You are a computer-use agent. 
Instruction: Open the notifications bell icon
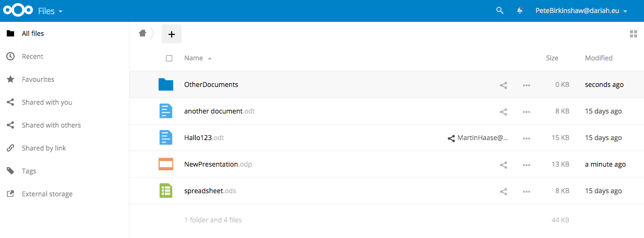point(520,10)
